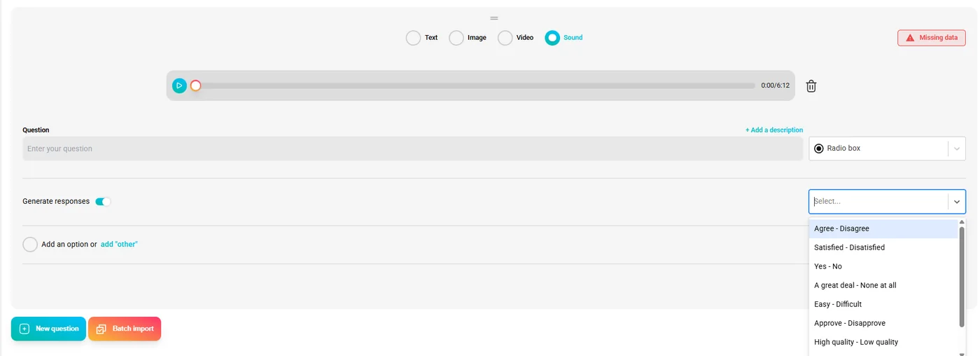Image resolution: width=980 pixels, height=356 pixels.
Task: Choose Yes - No scale
Action: point(883,266)
